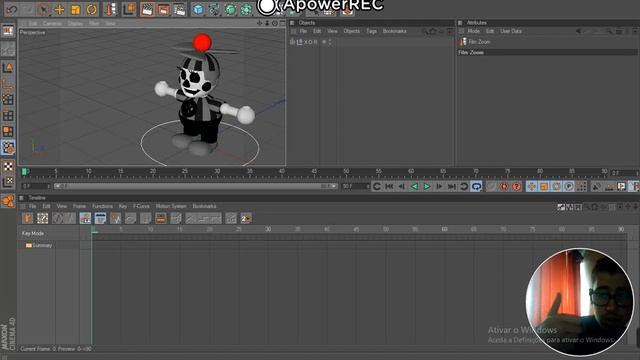Select the Model mode icon in left sidebar

tap(8, 67)
